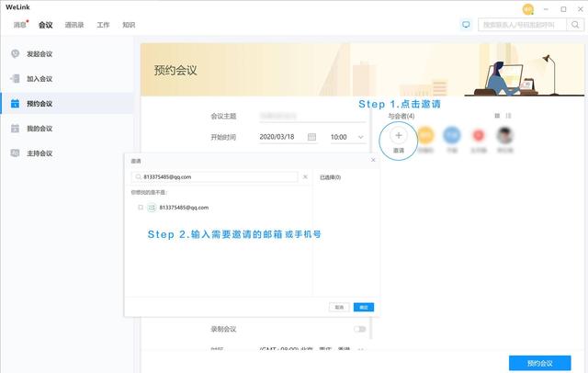This screenshot has height=373, width=588.
Task: Click the red attendee avatar
Action: tap(479, 135)
